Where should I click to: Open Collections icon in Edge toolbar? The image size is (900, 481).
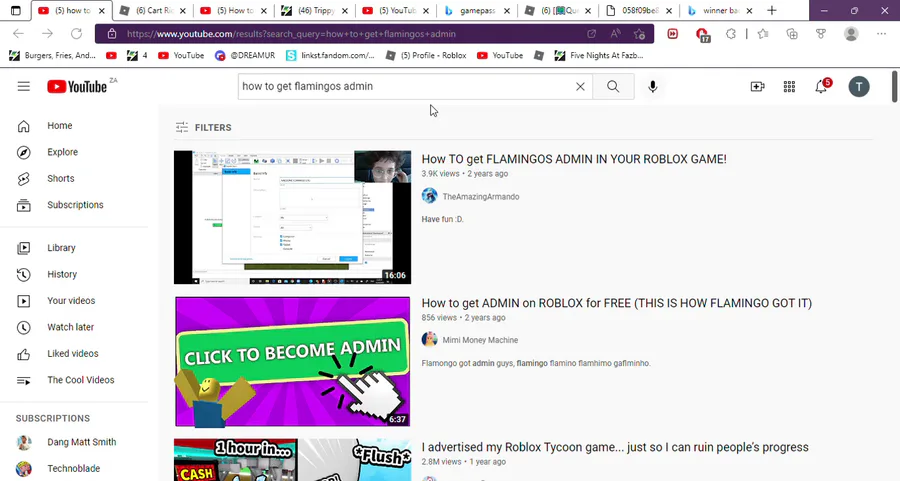[792, 34]
